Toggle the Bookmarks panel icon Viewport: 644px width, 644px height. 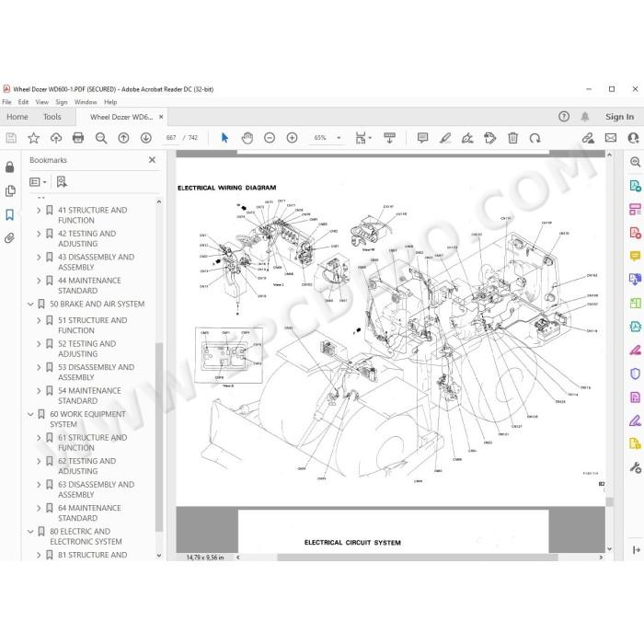point(10,214)
